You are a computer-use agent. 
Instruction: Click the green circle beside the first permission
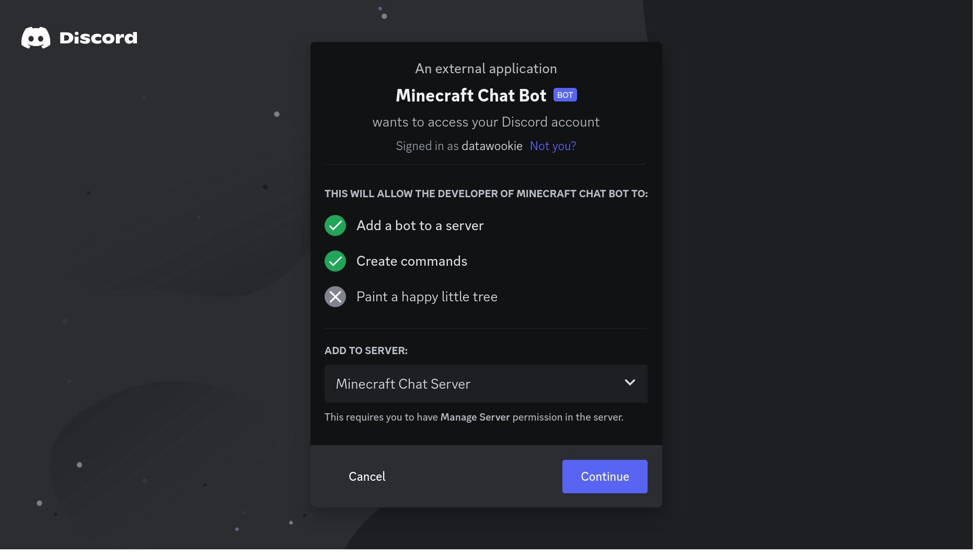(x=335, y=225)
